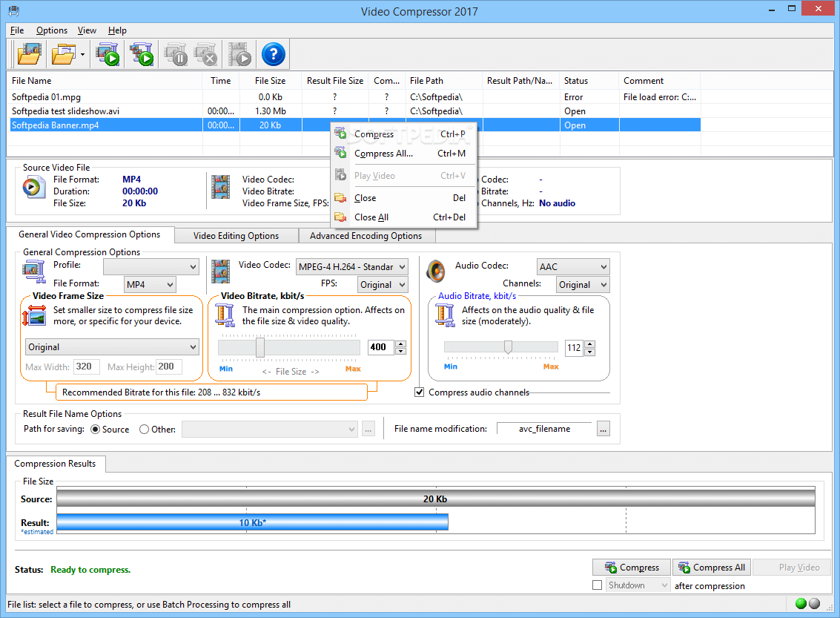Screen dimensions: 840x618
Task: Click the Compress All toolbar icon
Action: coord(142,54)
